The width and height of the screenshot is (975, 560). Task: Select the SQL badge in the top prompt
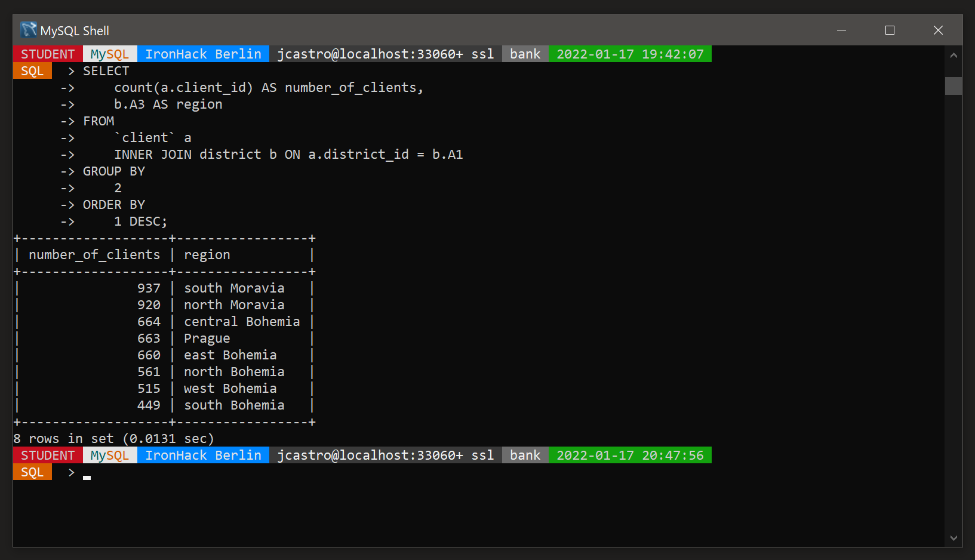(32, 70)
